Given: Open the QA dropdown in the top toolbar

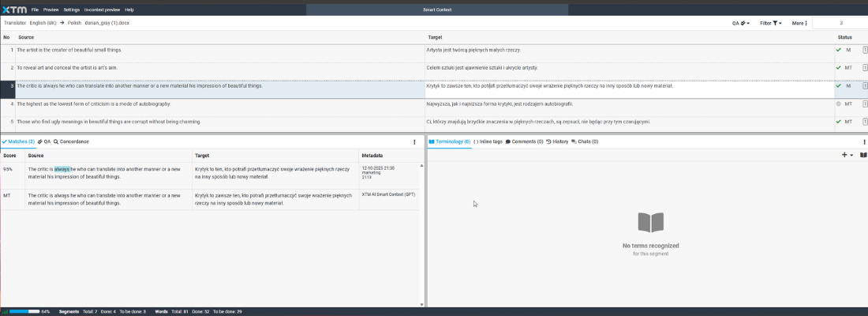Looking at the screenshot, I should (x=739, y=23).
